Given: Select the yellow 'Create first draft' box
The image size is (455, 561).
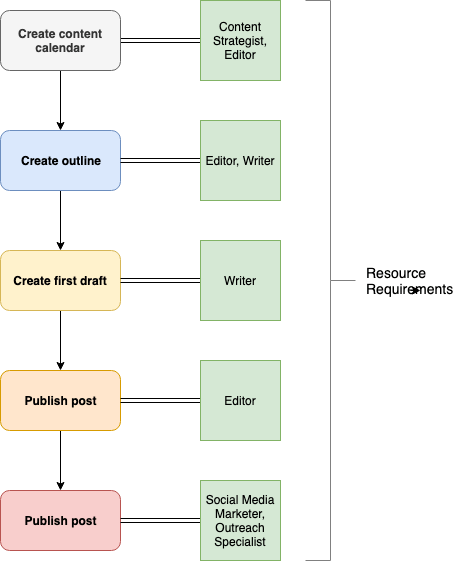Looking at the screenshot, I should pyautogui.click(x=60, y=280).
